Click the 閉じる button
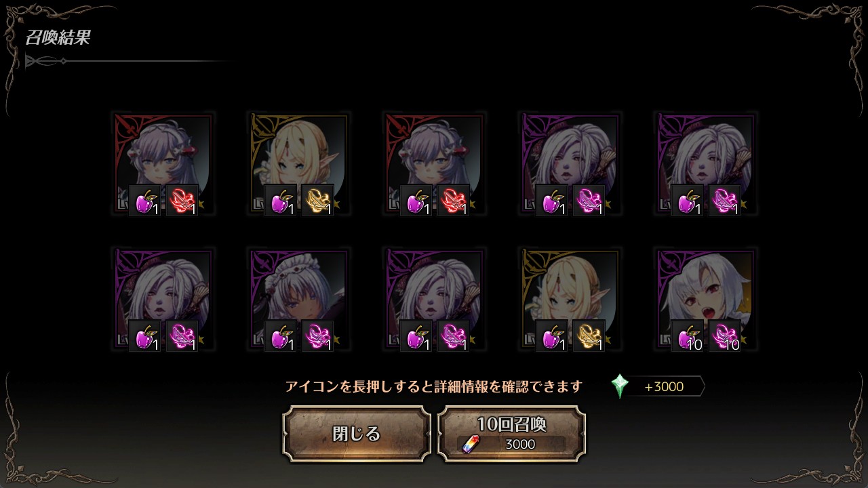This screenshot has height=488, width=868. (357, 434)
